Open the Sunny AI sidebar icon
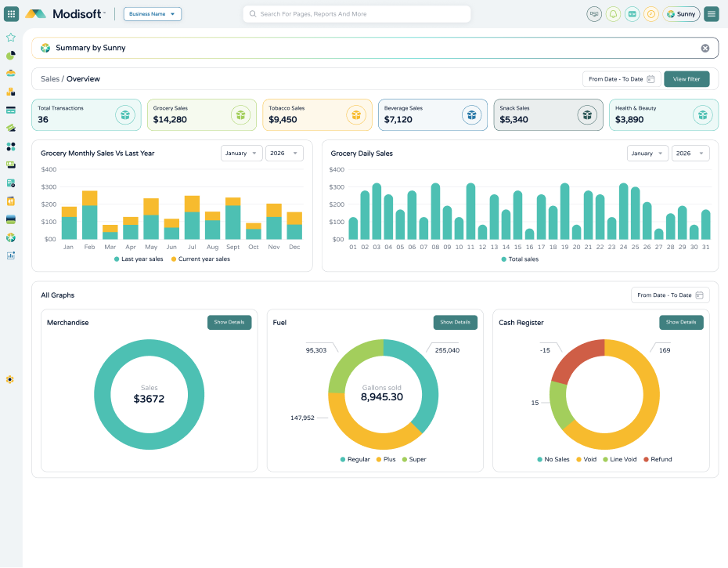The width and height of the screenshot is (728, 568). click(11, 238)
